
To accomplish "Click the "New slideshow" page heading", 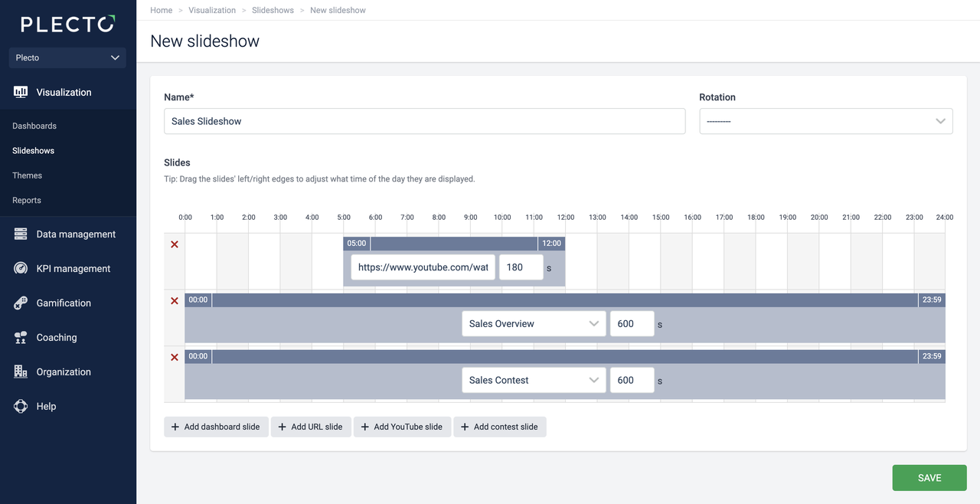I will click(205, 41).
